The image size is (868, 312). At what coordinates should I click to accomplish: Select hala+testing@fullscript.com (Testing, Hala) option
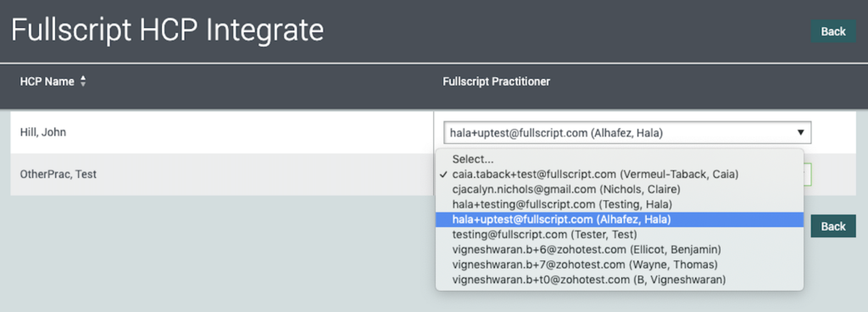620,204
